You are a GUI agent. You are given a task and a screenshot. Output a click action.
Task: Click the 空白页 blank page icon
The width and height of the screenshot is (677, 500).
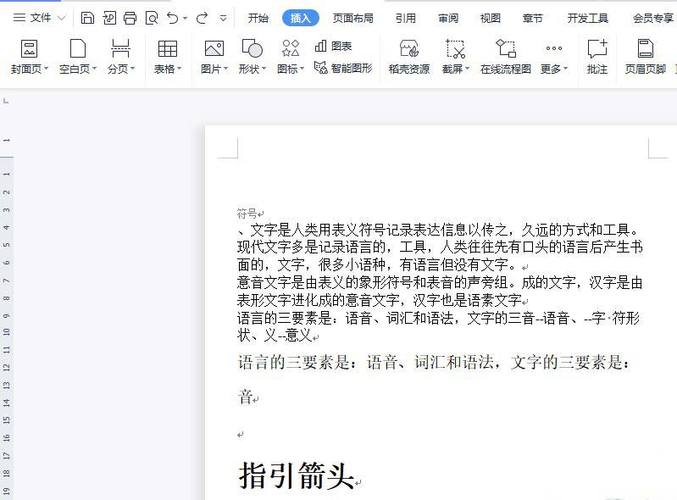pyautogui.click(x=78, y=48)
